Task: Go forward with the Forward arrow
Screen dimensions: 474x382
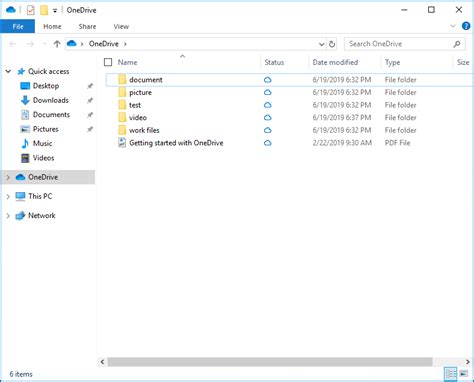Action: click(30, 44)
